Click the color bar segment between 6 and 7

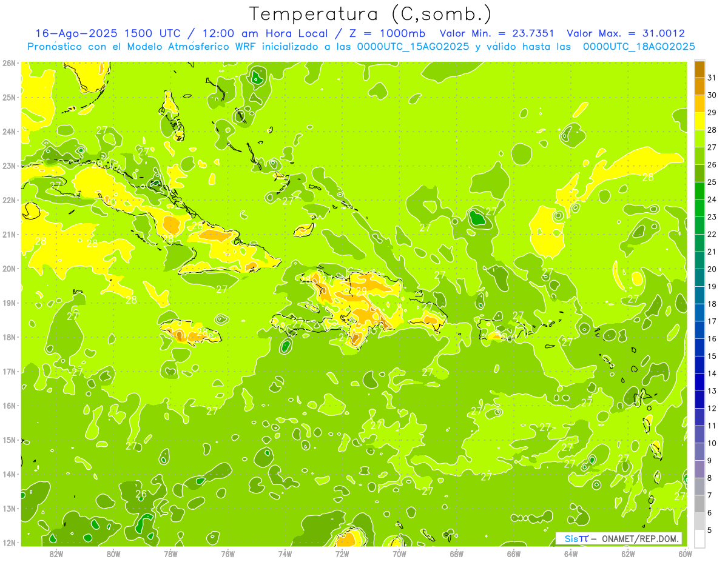coord(699,504)
